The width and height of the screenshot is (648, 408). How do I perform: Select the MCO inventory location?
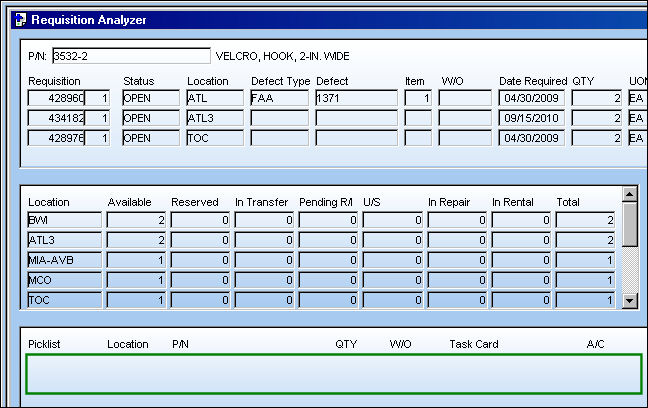point(64,280)
